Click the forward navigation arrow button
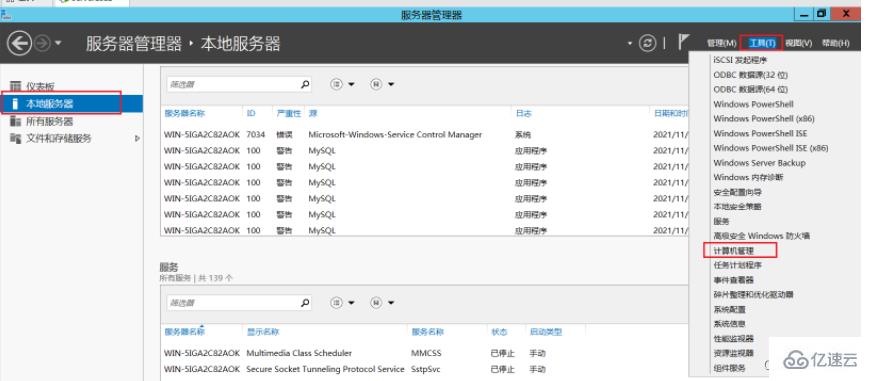The width and height of the screenshot is (869, 381). [43, 43]
